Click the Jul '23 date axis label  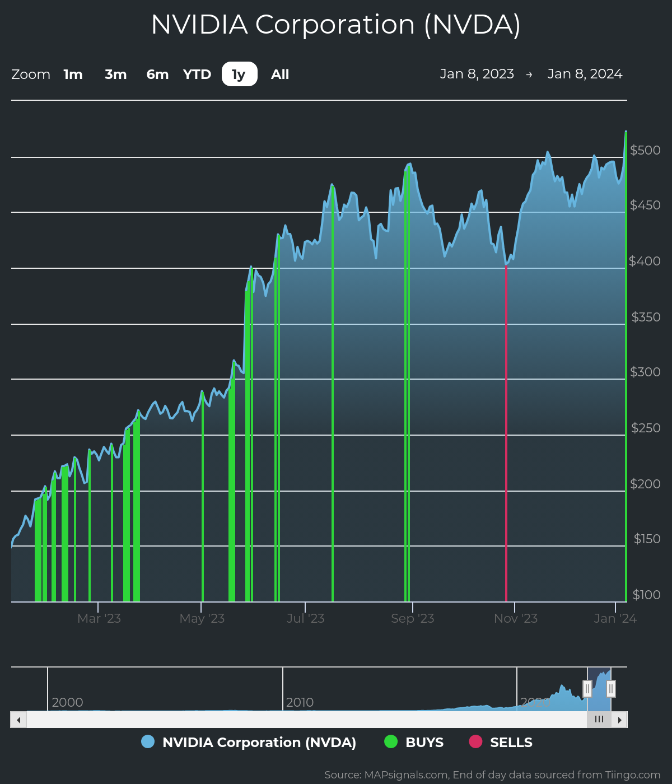click(x=305, y=618)
